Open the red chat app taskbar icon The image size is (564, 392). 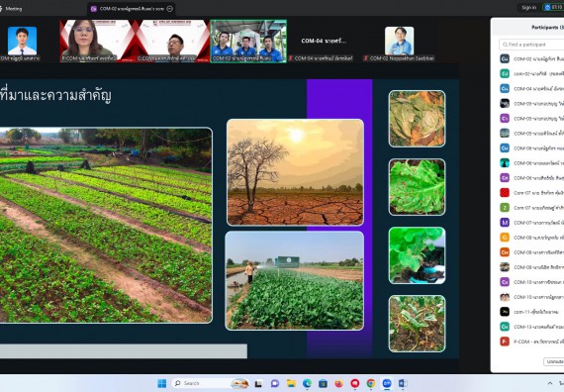(355, 384)
